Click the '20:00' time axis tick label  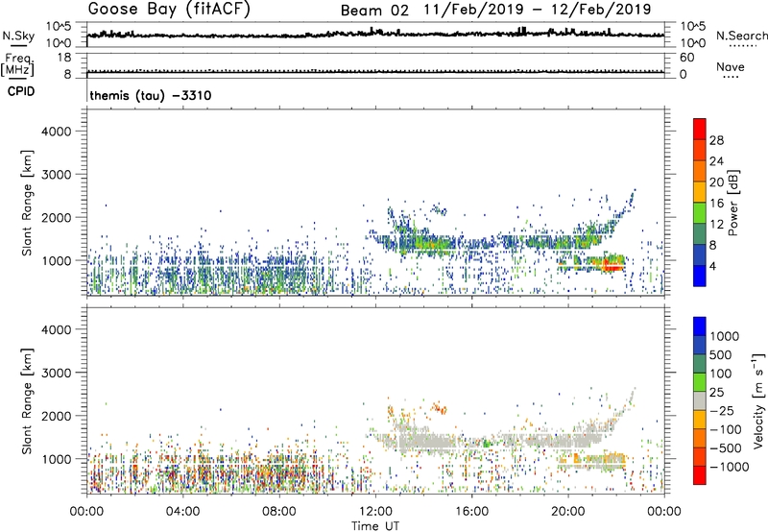point(568,512)
